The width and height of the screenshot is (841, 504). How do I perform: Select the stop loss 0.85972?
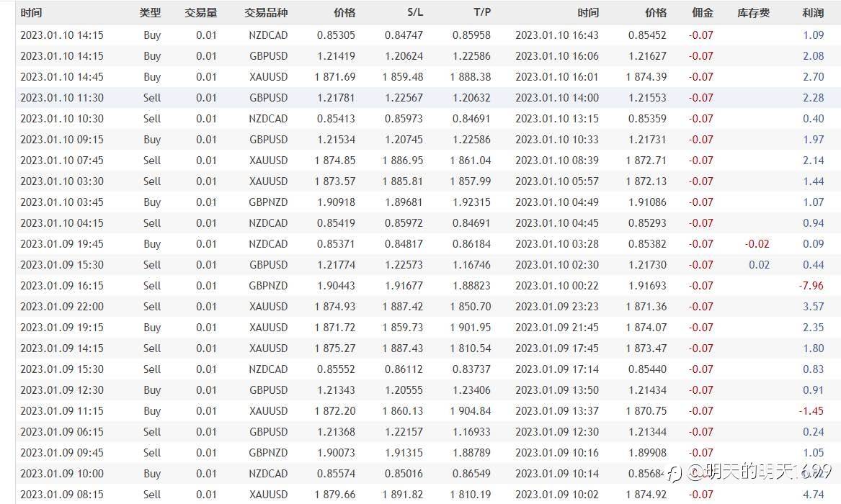404,223
